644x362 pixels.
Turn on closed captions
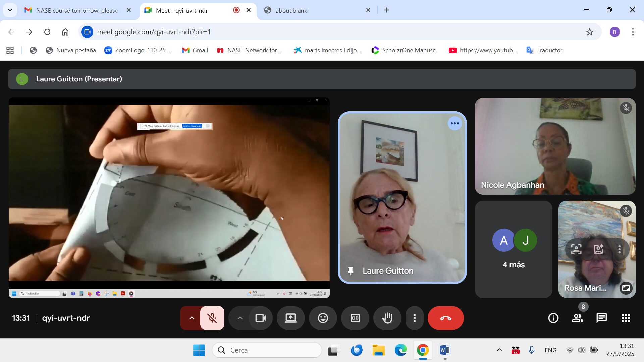[x=355, y=318]
